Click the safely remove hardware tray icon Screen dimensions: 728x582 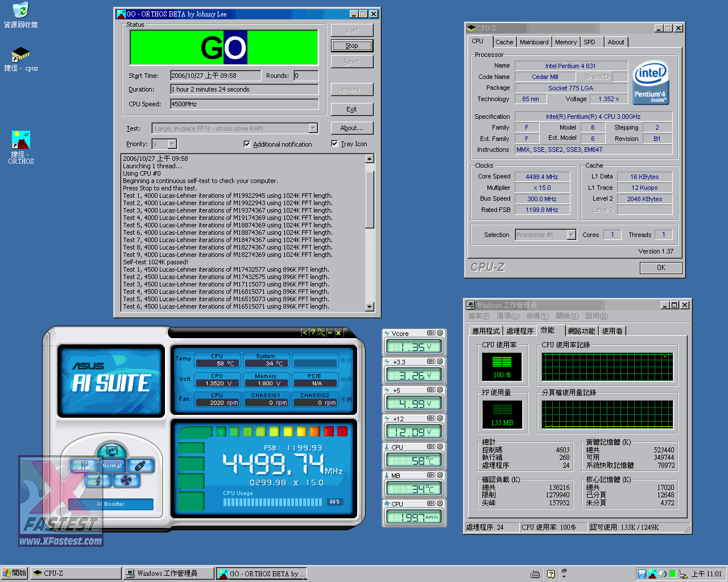click(682, 574)
